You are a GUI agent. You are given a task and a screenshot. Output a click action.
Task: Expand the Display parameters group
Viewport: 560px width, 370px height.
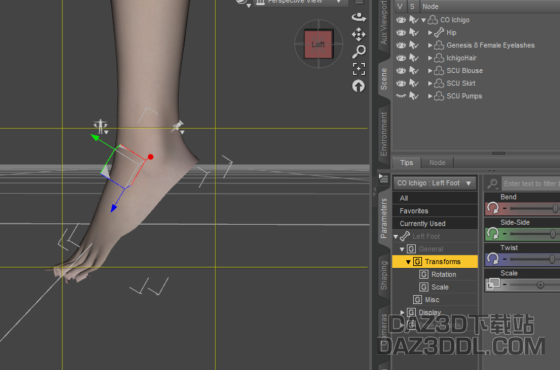pos(402,312)
